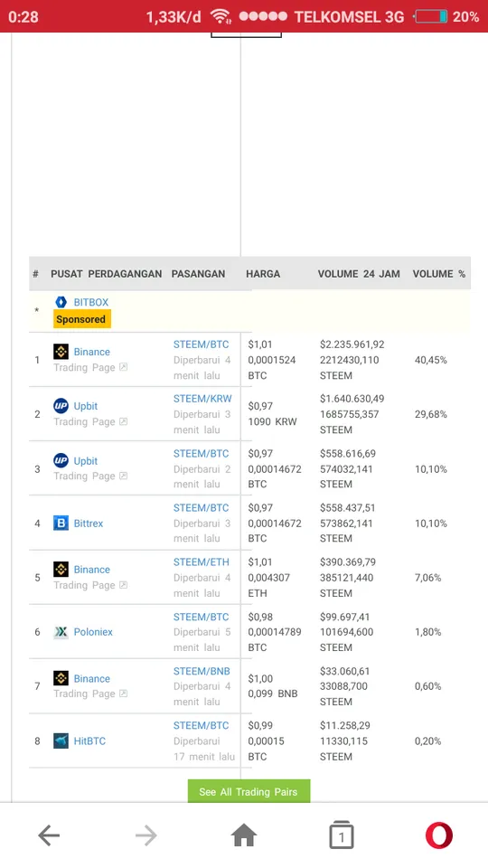Click the # column header
The width and height of the screenshot is (488, 868).
[x=36, y=274]
